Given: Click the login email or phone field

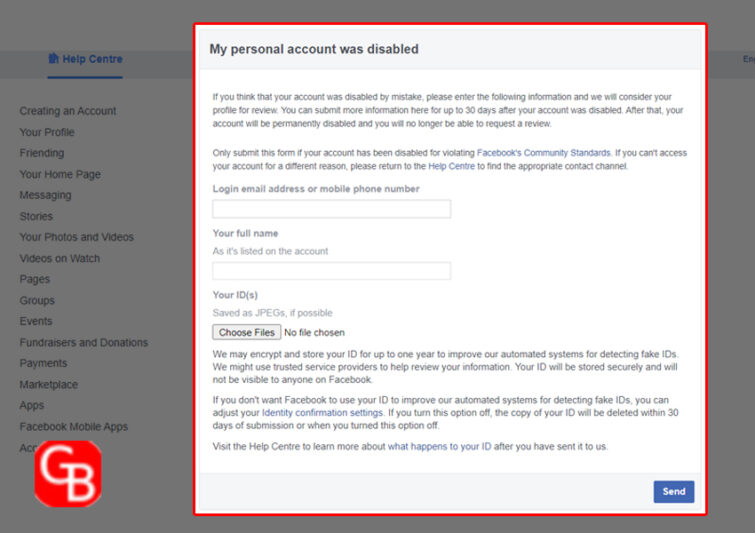Looking at the screenshot, I should (x=332, y=209).
